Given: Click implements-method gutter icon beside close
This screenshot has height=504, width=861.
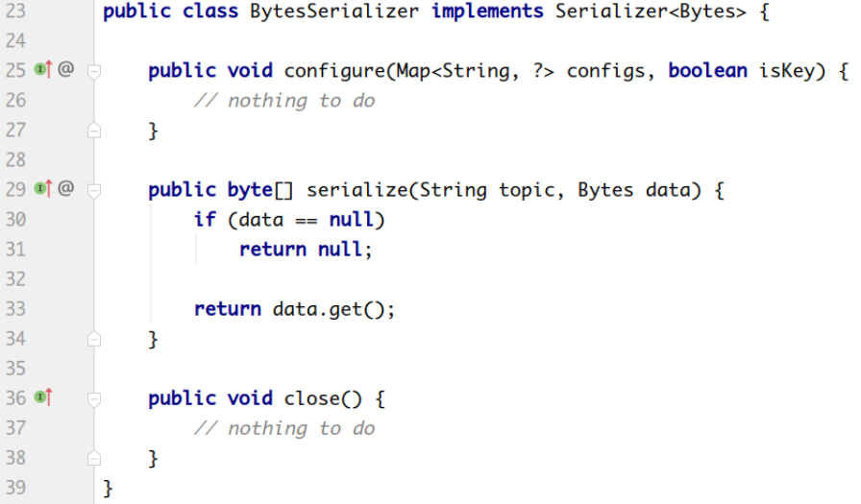Looking at the screenshot, I should point(43,396).
